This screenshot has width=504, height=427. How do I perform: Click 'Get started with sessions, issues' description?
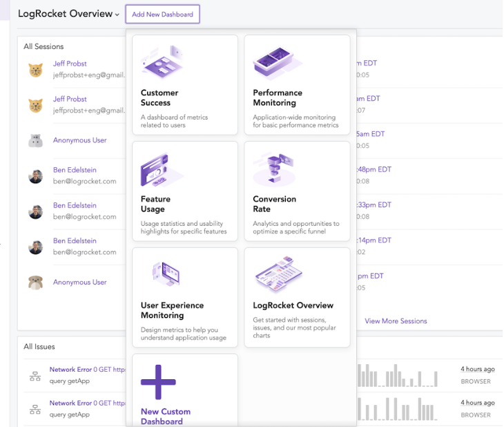294,328
